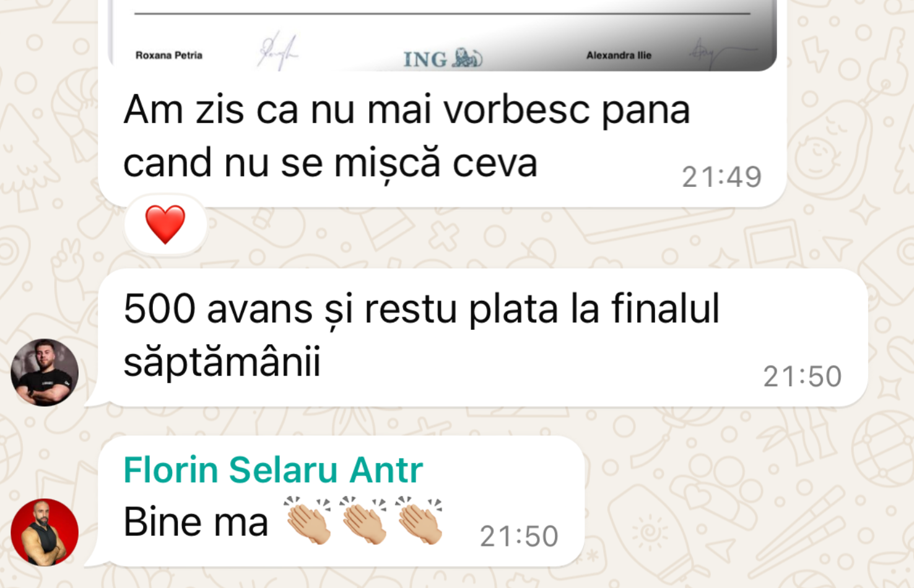The image size is (914, 588).
Task: Tap the first clapping hands emoji
Action: (x=308, y=520)
